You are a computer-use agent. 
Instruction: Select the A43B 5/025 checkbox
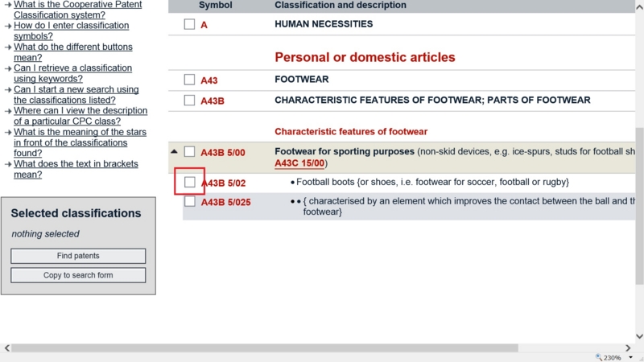(189, 201)
